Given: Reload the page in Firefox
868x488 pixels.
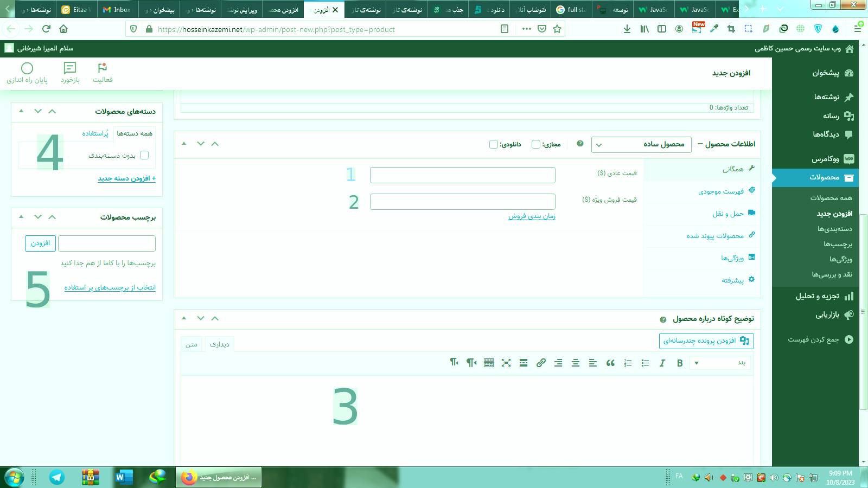Looking at the screenshot, I should point(46,29).
